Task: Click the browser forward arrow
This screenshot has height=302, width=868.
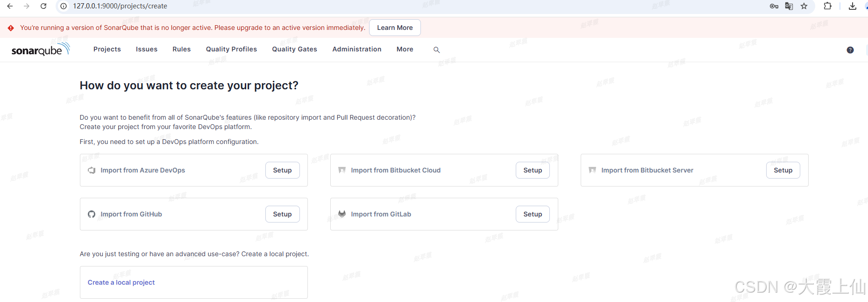Action: [27, 6]
